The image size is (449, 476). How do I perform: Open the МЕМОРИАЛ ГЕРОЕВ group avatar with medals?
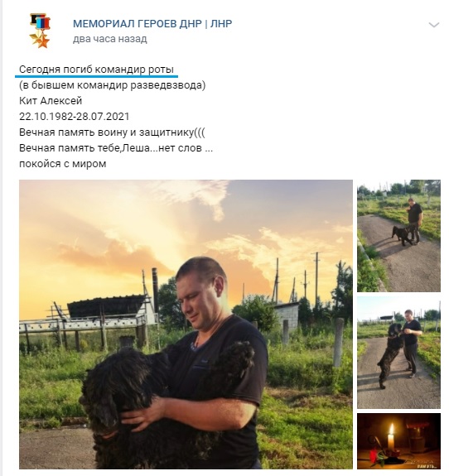point(40,31)
